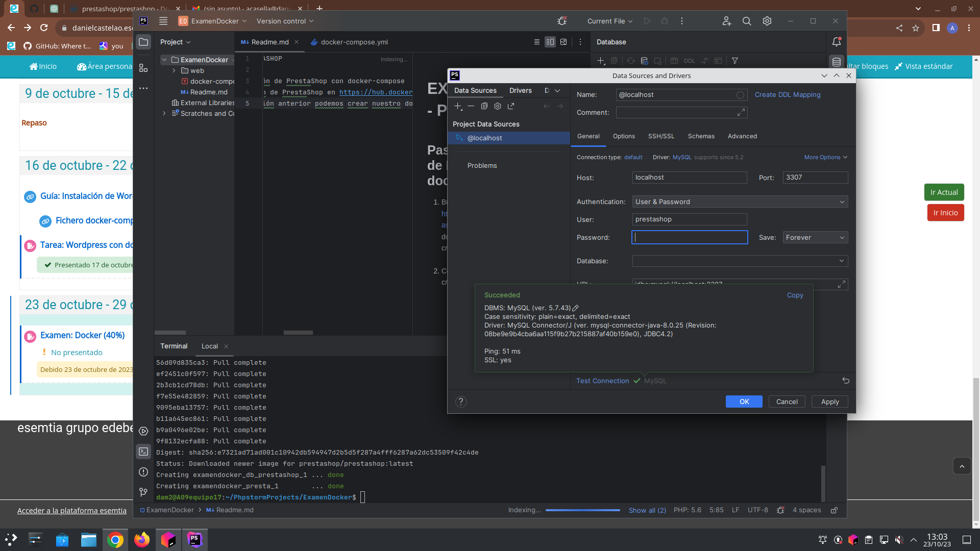Image resolution: width=980 pixels, height=551 pixels.
Task: Open the Git tool window icon
Action: (x=143, y=492)
